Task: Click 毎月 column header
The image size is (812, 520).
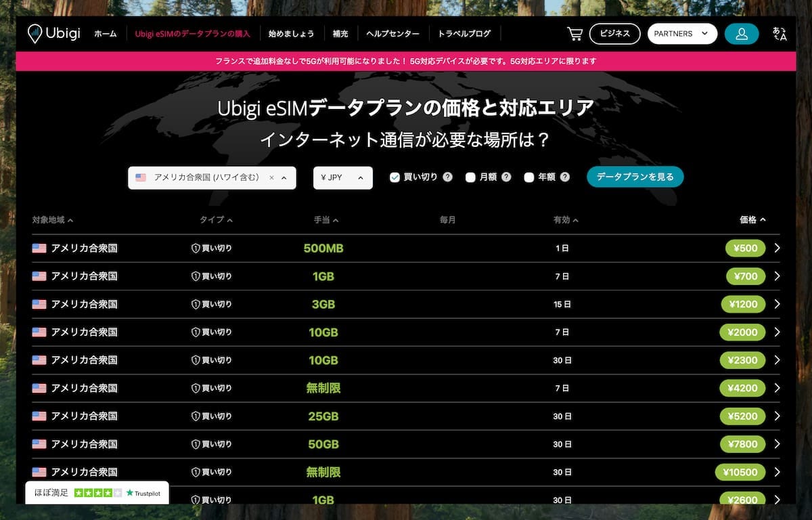Action: [x=447, y=220]
